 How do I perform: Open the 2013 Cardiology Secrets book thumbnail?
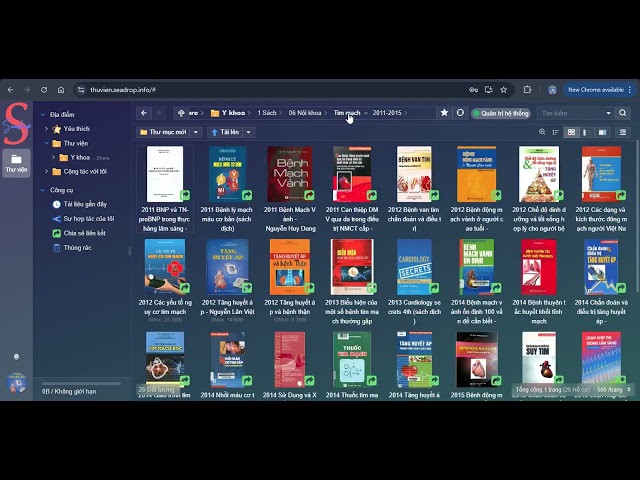pos(414,267)
